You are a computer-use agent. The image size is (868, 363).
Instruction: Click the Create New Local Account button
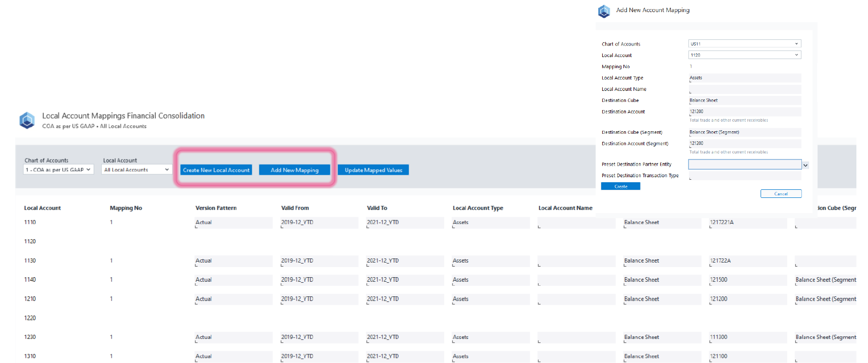pyautogui.click(x=216, y=170)
